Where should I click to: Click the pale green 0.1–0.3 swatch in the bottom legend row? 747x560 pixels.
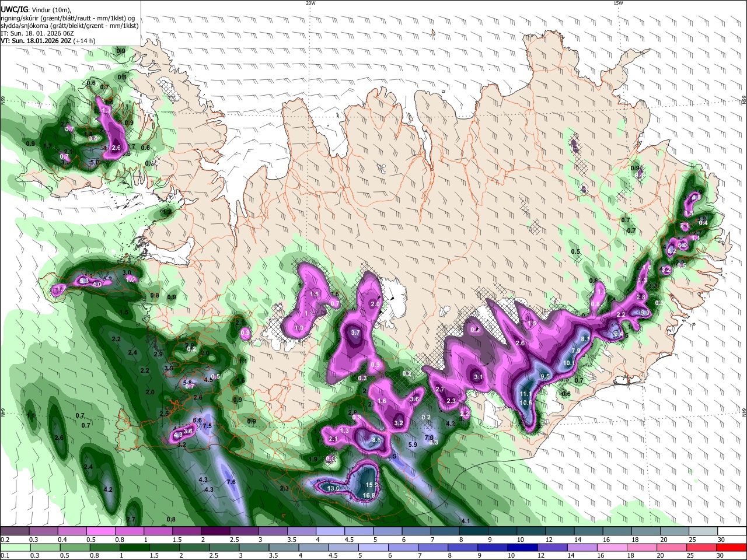pos(15,547)
